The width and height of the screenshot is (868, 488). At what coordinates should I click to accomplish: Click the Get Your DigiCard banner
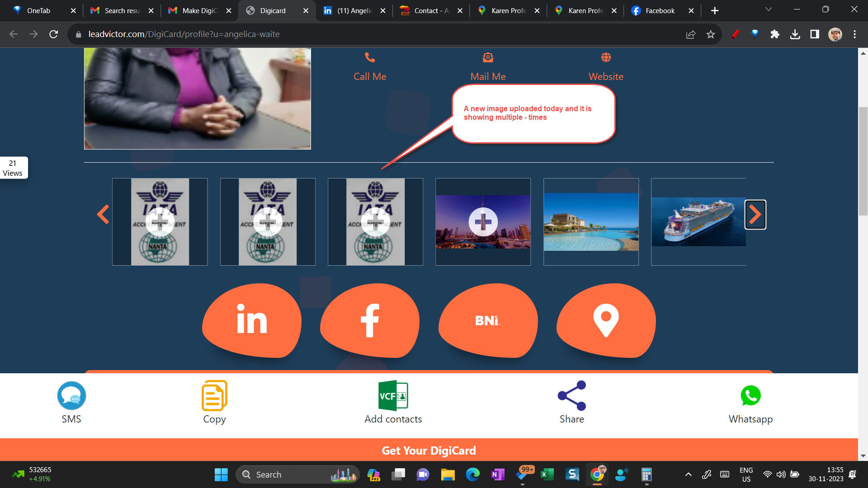429,450
